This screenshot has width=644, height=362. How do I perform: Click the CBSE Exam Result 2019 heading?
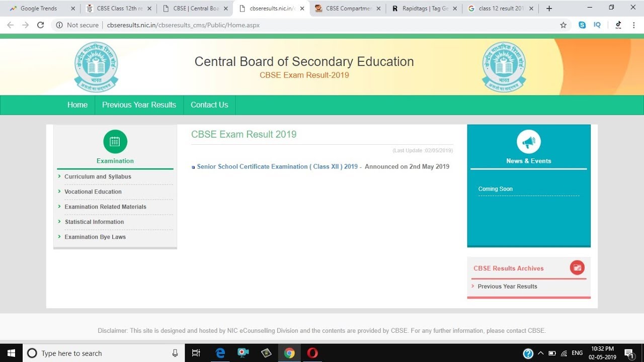pyautogui.click(x=244, y=134)
